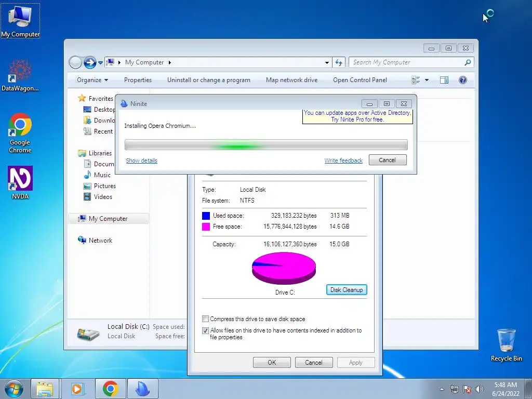This screenshot has height=399, width=532.
Task: Click Cancel in the Properties dialog
Action: (314, 362)
